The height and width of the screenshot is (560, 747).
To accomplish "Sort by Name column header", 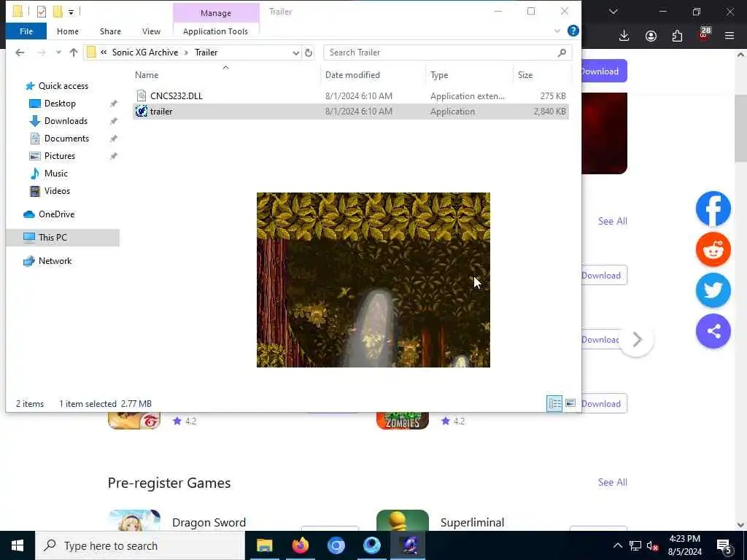I will tap(146, 75).
